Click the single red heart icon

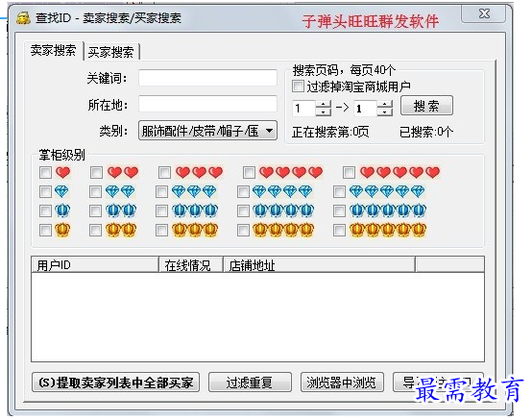[63, 172]
